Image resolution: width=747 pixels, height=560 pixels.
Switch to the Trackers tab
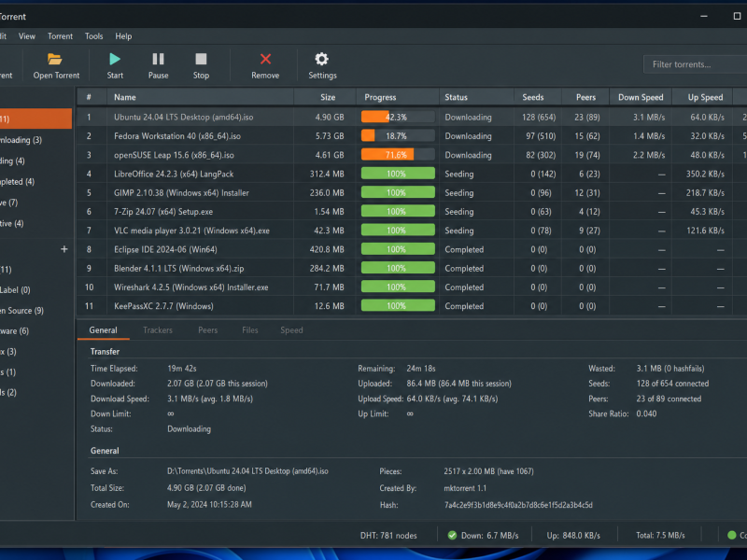(x=158, y=330)
